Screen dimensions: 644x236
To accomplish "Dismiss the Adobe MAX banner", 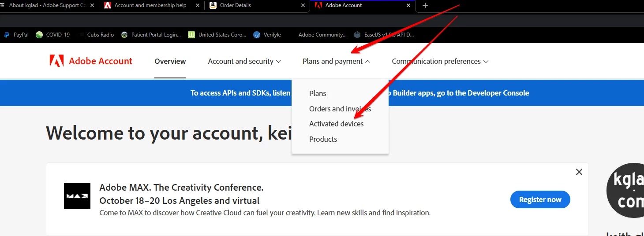I will coord(579,172).
